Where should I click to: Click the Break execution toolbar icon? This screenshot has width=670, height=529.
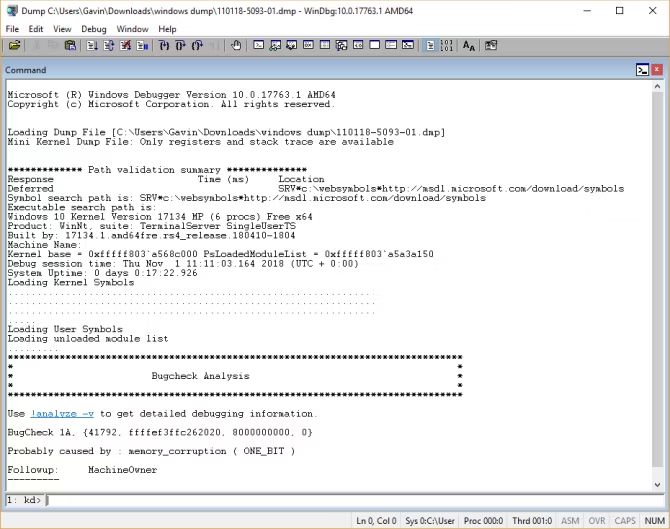(142, 45)
